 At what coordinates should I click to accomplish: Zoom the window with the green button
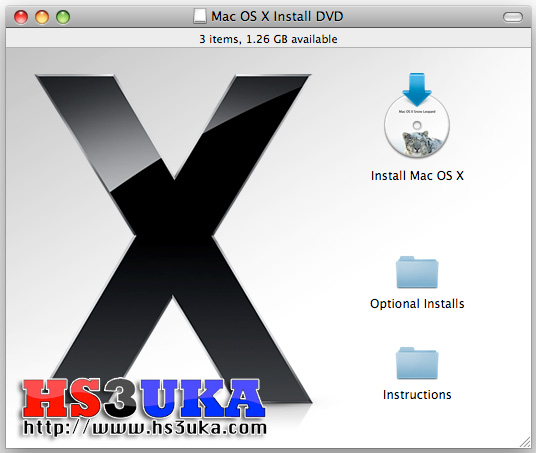63,17
